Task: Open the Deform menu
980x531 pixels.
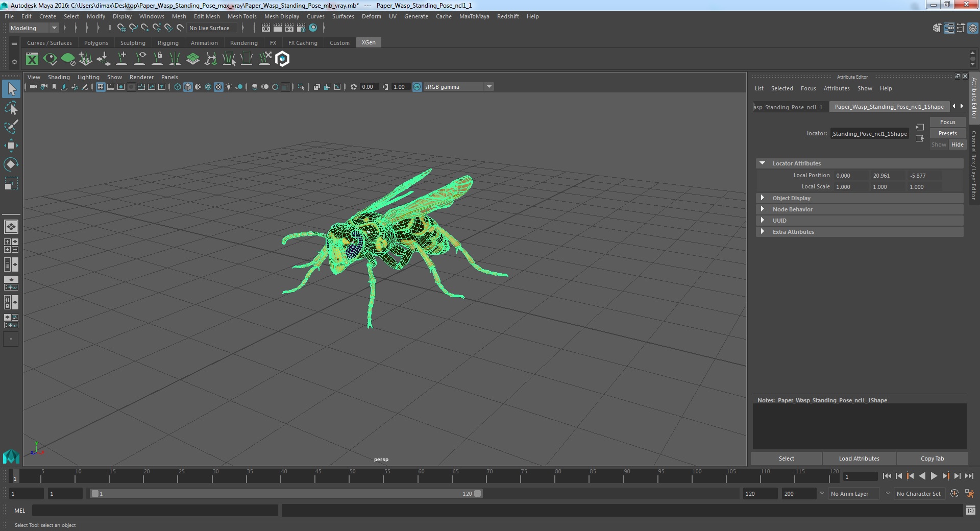Action: pyautogui.click(x=372, y=16)
